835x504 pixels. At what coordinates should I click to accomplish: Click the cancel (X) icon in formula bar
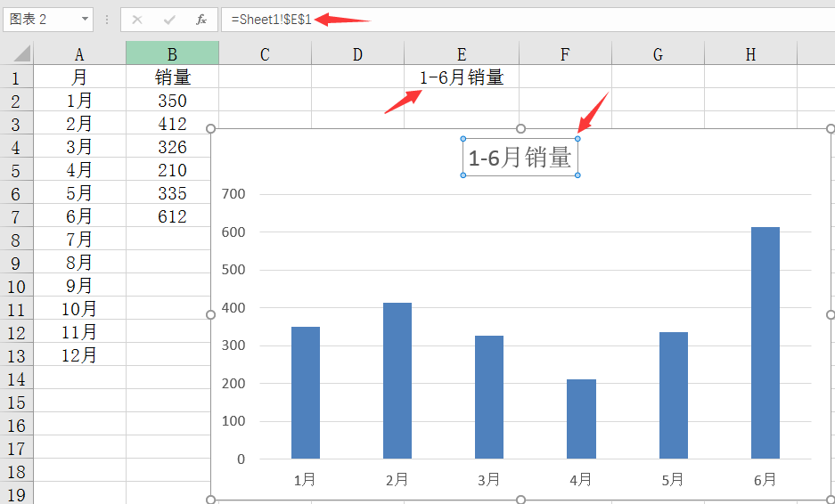click(137, 20)
